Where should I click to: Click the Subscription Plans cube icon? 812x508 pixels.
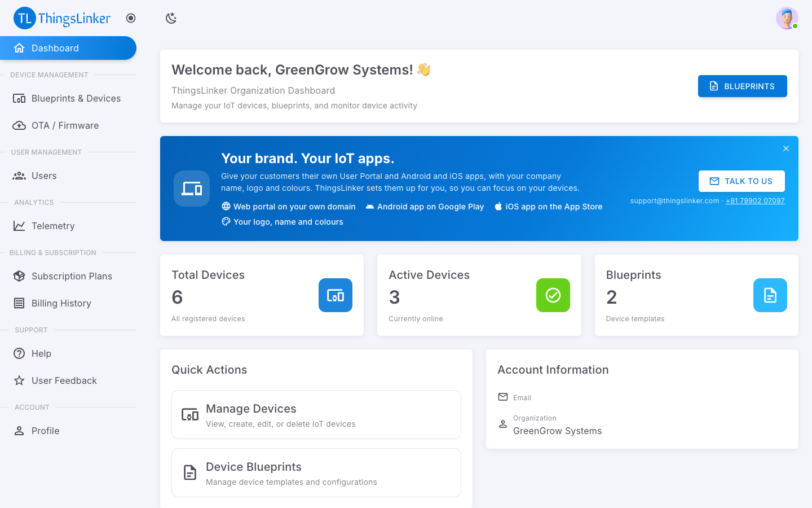(x=19, y=276)
